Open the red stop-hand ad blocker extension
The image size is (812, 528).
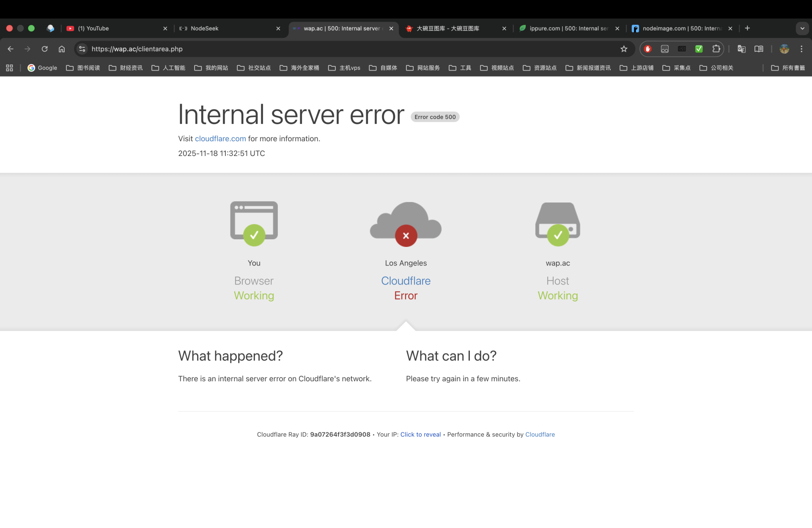click(647, 49)
